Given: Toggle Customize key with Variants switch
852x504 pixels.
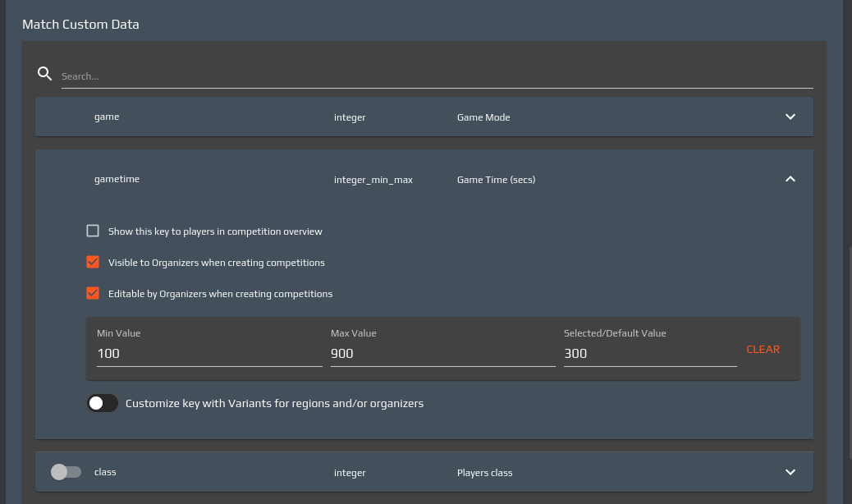Looking at the screenshot, I should tap(103, 403).
